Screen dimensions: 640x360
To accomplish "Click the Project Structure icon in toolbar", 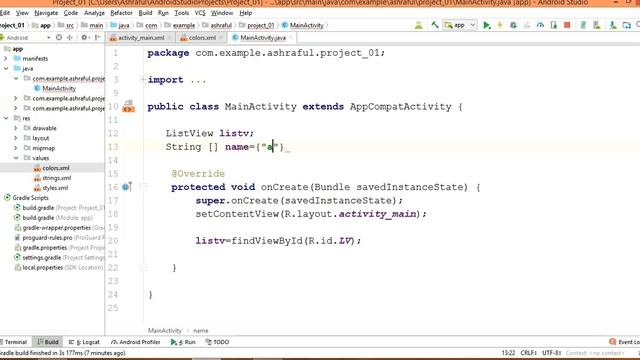I will click(627, 25).
